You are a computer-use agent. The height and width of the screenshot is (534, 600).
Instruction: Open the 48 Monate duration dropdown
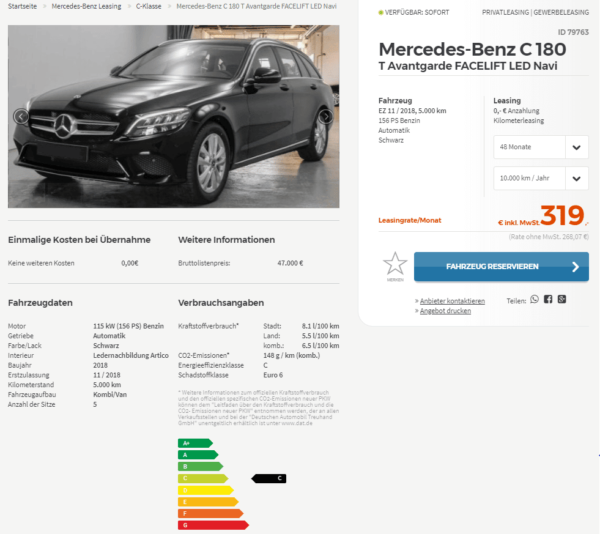pos(541,147)
